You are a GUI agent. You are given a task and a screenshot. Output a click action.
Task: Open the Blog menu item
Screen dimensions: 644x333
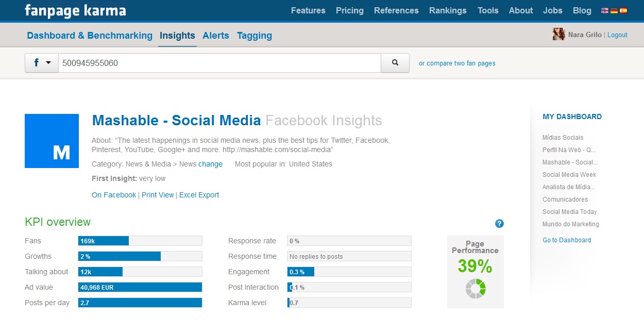click(582, 10)
